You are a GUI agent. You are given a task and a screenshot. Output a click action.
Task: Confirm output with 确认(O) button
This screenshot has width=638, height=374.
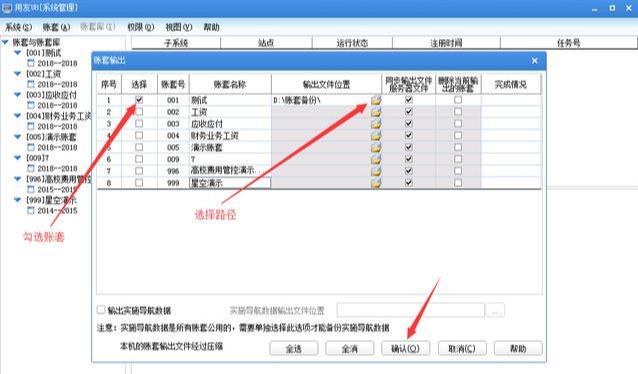[x=405, y=349]
